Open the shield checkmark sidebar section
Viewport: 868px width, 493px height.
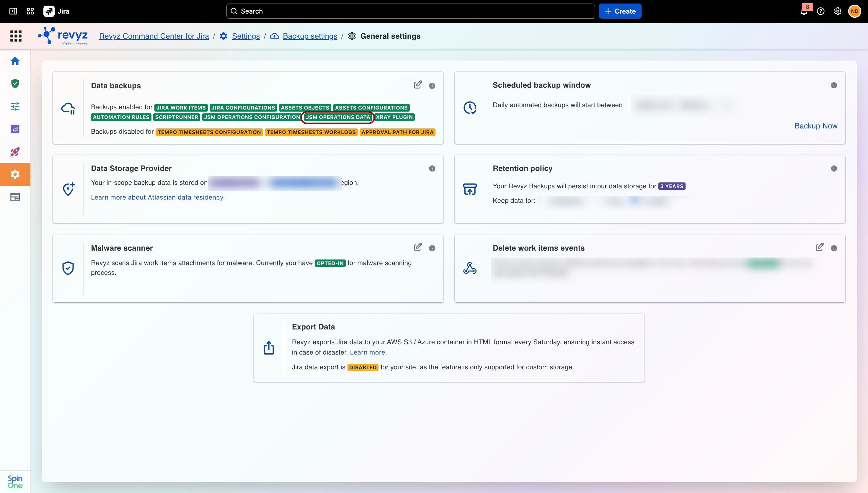click(x=15, y=84)
